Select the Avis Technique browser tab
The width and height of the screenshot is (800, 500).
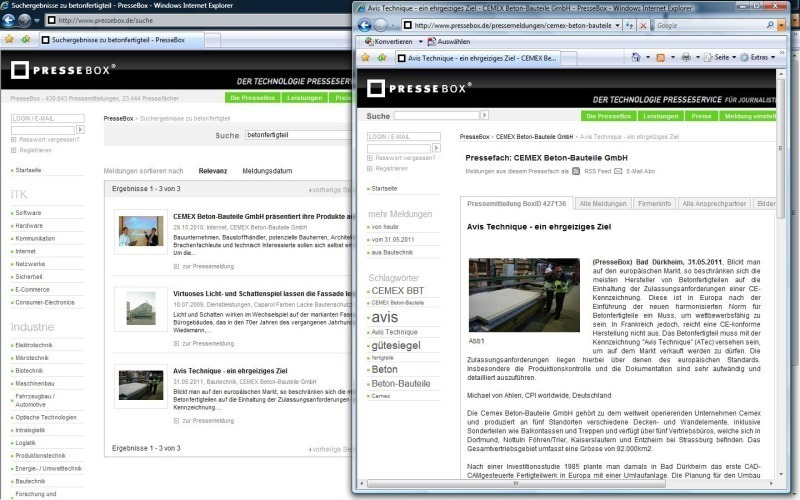pos(477,58)
